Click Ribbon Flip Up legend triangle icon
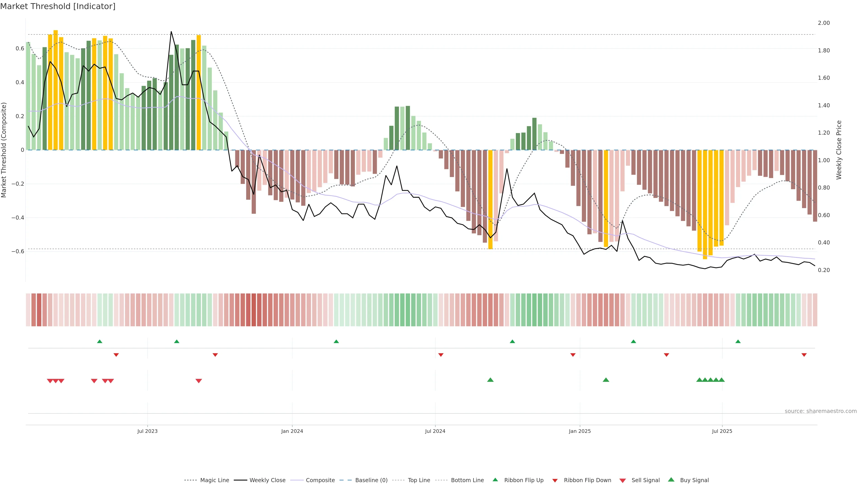868x488 pixels. coord(495,480)
